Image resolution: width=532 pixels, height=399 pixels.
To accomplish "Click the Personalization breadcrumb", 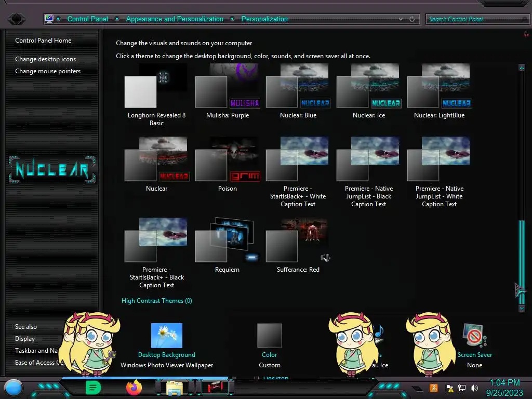I will pyautogui.click(x=264, y=19).
